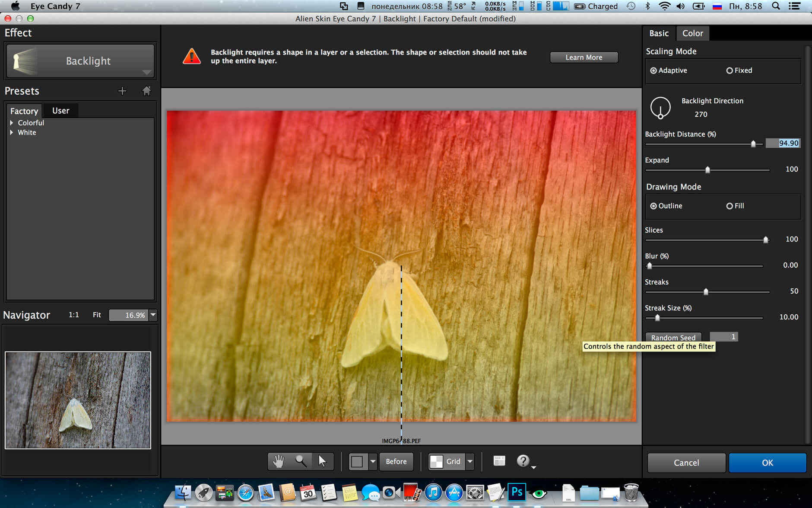Screen dimensions: 812x508
Task: Click the Random Seed button
Action: click(x=673, y=337)
